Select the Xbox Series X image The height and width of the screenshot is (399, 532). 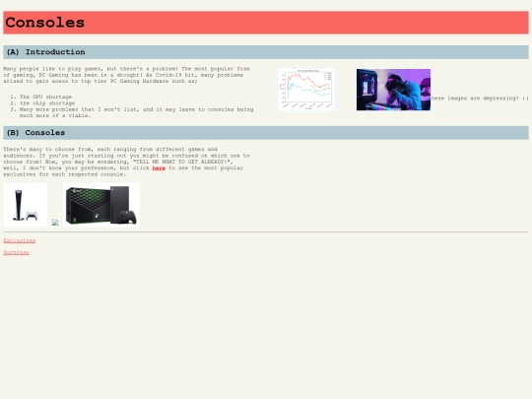point(101,205)
